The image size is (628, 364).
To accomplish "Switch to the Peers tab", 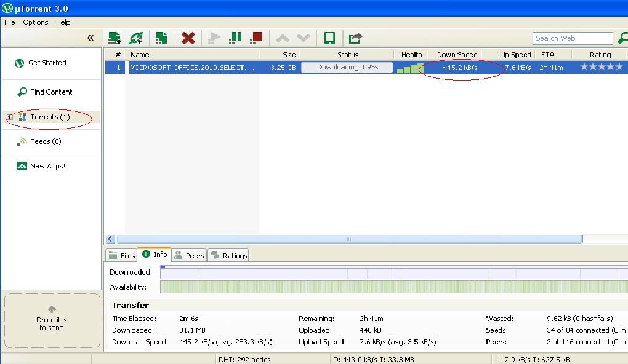I will [189, 255].
